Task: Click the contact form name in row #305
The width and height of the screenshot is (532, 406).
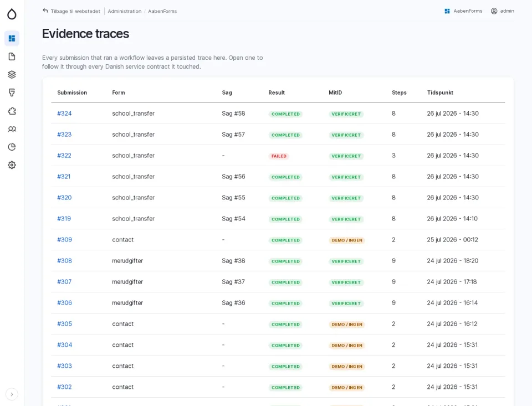Action: click(123, 323)
